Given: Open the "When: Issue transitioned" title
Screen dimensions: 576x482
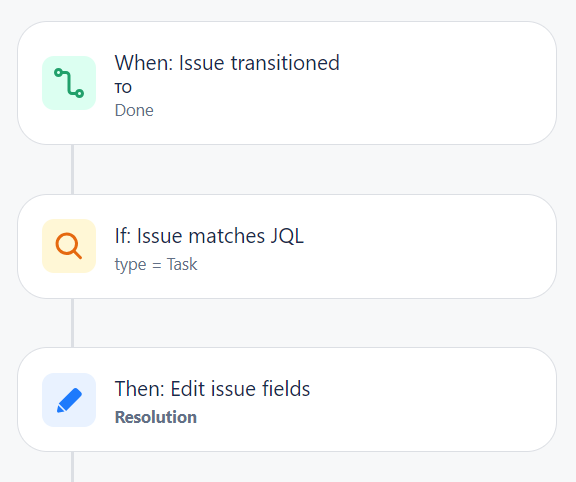Looking at the screenshot, I should tap(227, 63).
